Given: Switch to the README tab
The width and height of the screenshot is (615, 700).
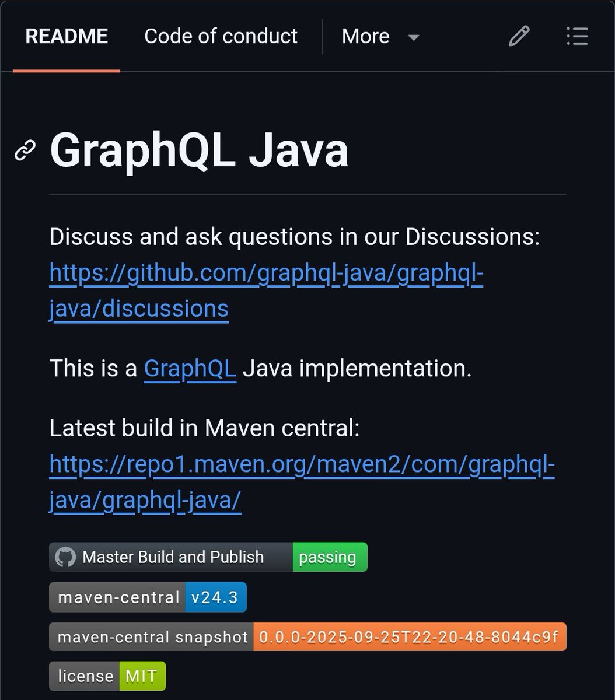Looking at the screenshot, I should pyautogui.click(x=67, y=36).
